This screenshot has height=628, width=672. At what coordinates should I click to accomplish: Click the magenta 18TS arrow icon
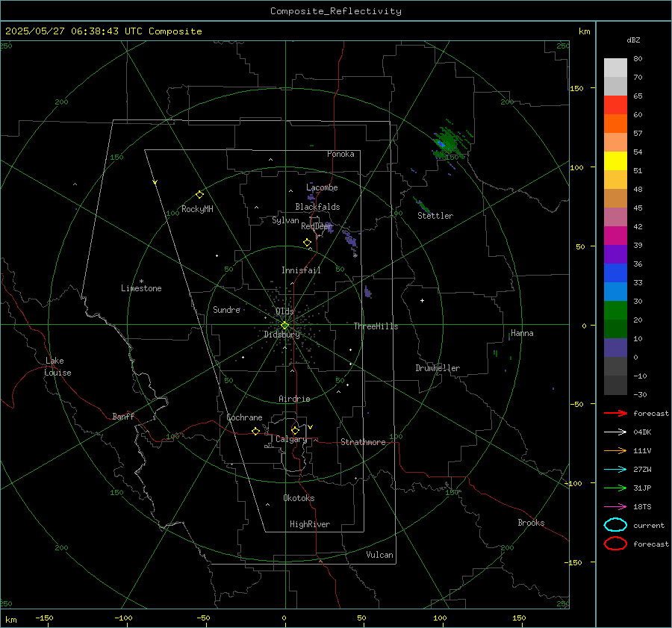[615, 507]
